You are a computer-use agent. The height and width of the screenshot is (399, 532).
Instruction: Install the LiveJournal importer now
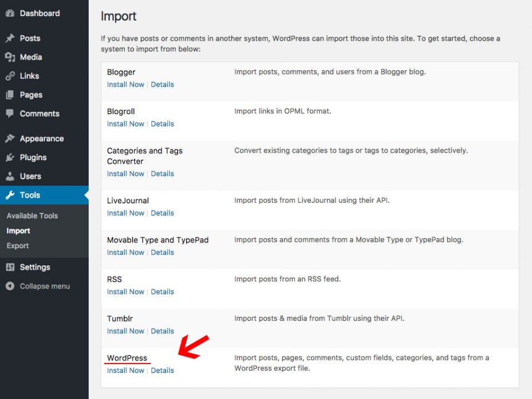tap(125, 213)
